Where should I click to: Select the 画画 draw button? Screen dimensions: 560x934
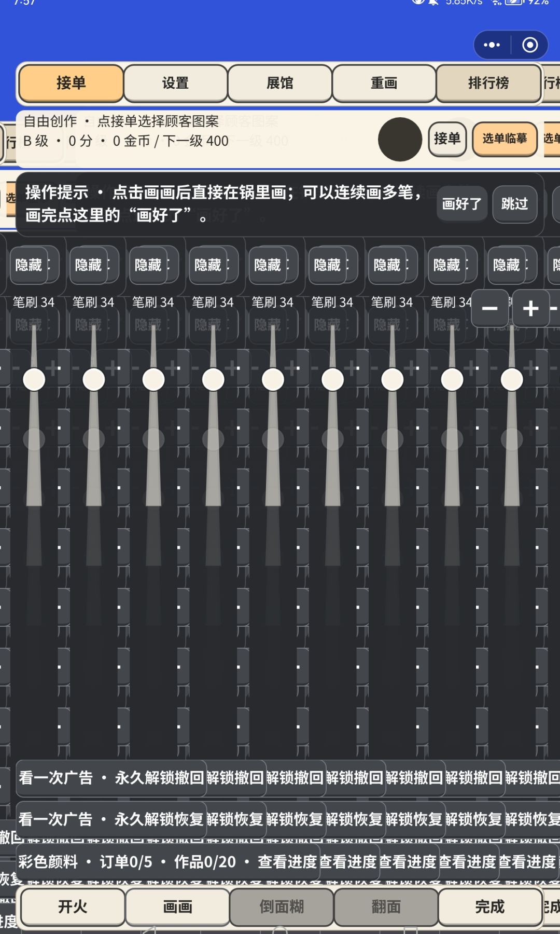[x=177, y=906]
